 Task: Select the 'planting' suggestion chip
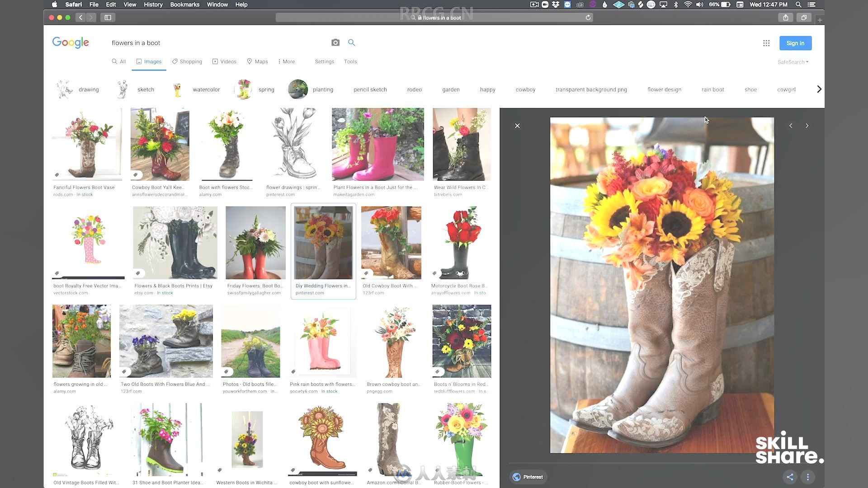[x=311, y=89]
